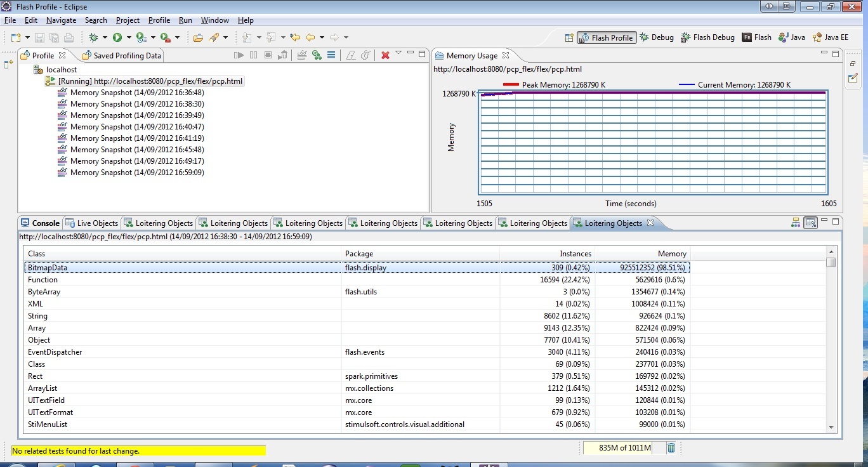Suspend profiling with pause icon
Image resolution: width=868 pixels, height=467 pixels.
(254, 55)
